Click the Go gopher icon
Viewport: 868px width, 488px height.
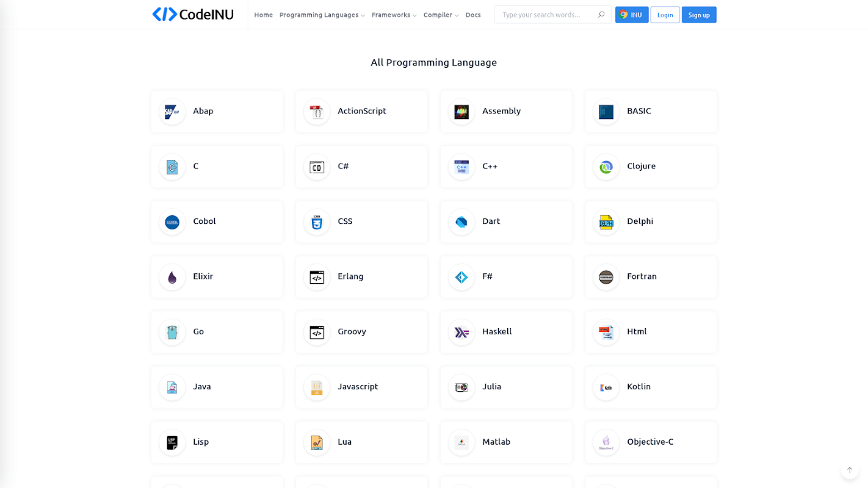tap(172, 332)
